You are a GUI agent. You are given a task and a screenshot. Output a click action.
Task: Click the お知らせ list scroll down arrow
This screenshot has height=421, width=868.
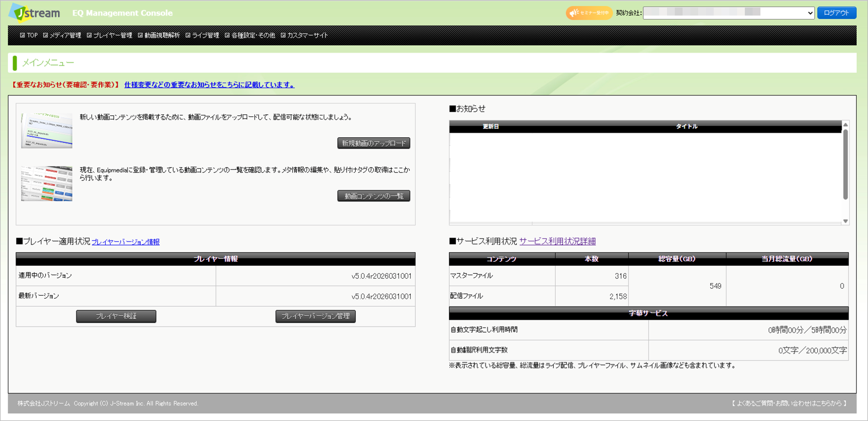point(845,221)
